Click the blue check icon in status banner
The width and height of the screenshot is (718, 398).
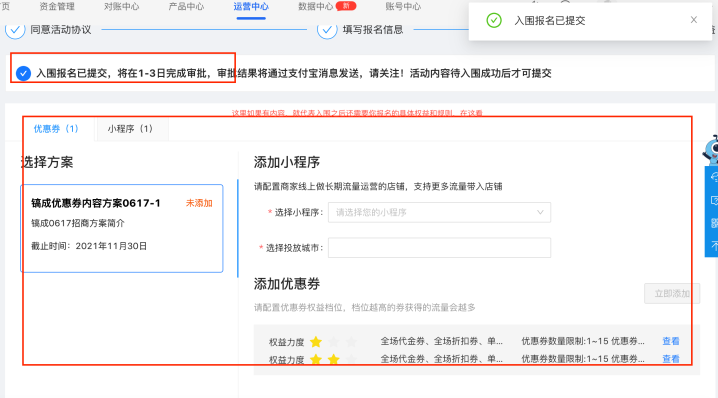[x=23, y=73]
